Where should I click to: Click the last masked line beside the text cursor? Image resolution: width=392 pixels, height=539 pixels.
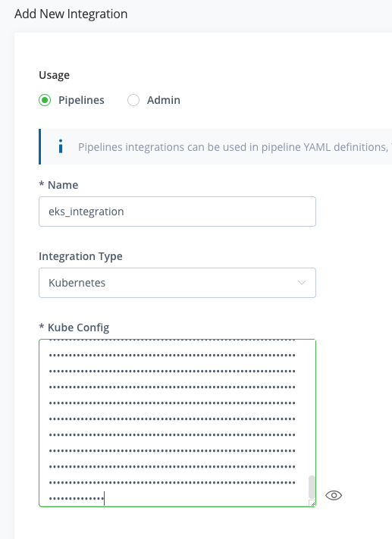click(76, 498)
